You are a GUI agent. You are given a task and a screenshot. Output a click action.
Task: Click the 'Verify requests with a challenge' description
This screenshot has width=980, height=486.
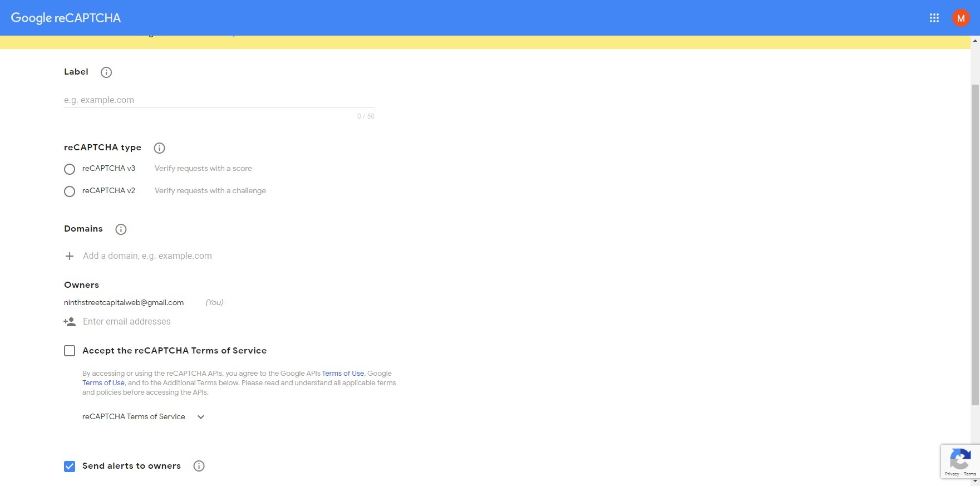[210, 190]
